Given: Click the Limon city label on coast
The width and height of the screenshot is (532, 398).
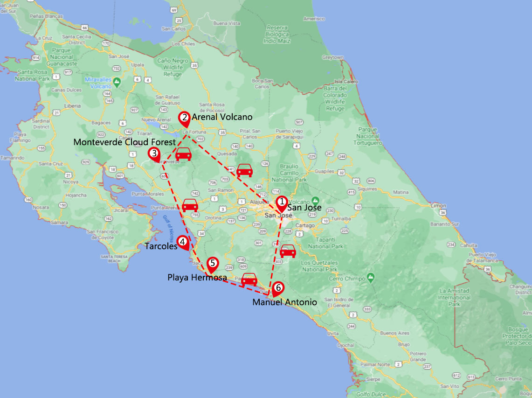Looking at the screenshot, I should 426,206.
